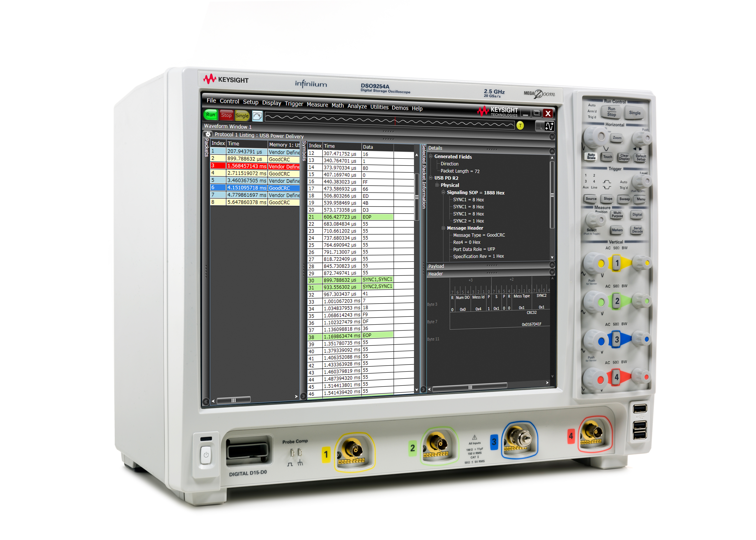Image resolution: width=756 pixels, height=540 pixels.
Task: Open the File menu
Action: point(211,100)
